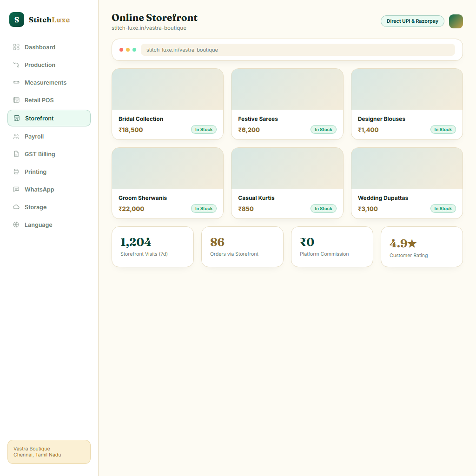
Task: Open the Vastra Boutique location card
Action: [x=49, y=452]
